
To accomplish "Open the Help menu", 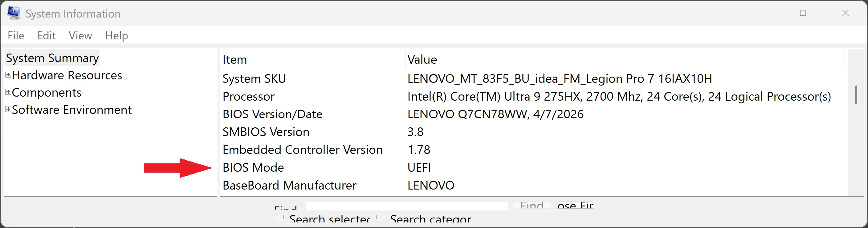I will pos(116,36).
